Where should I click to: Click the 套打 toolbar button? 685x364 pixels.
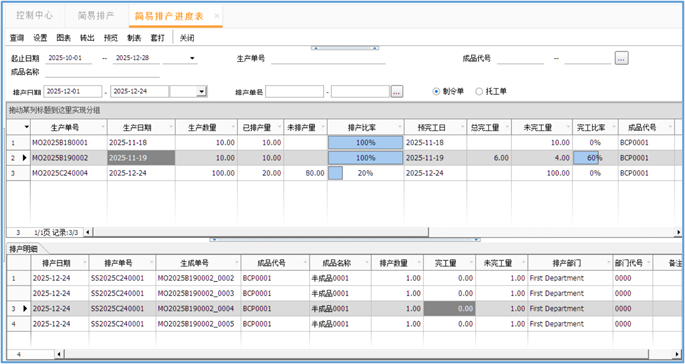coord(158,38)
